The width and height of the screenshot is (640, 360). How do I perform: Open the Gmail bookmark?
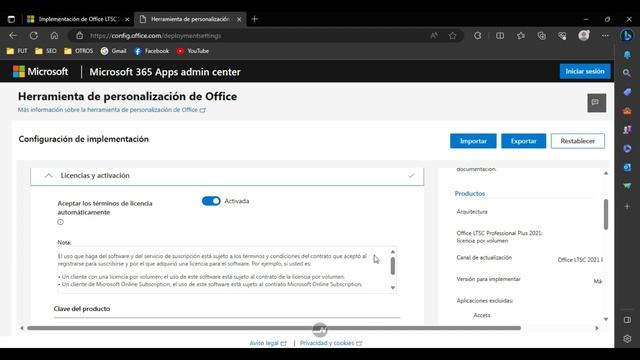113,51
